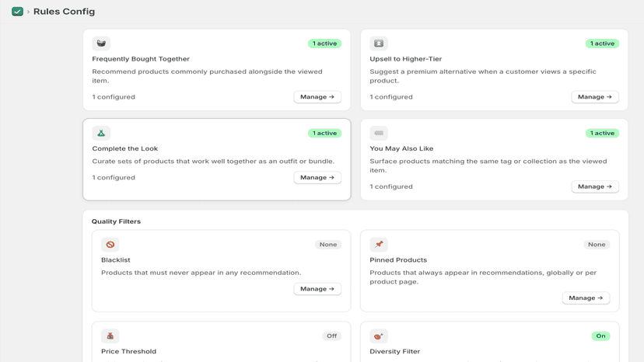Click the Diversity Filter icon
Screen dimensions: 644x362
point(379,336)
